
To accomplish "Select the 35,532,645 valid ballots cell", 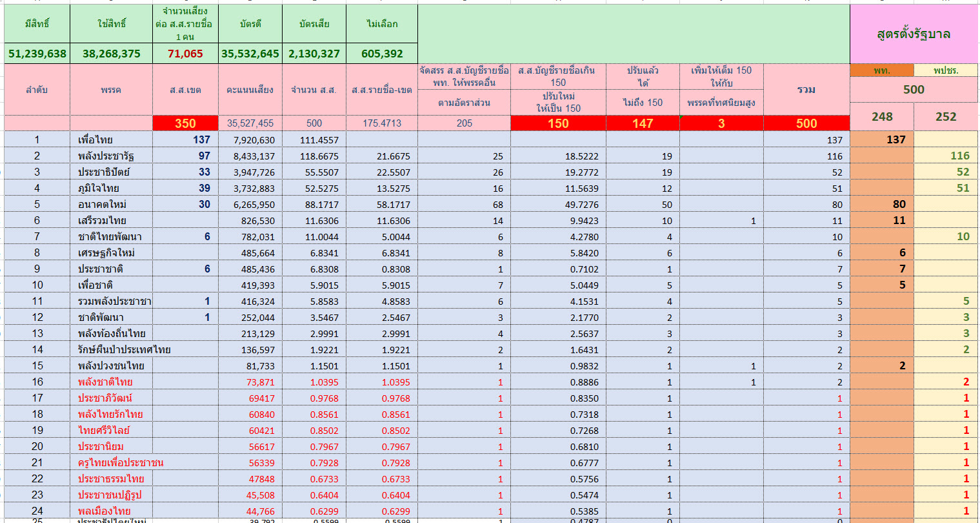I will (250, 54).
